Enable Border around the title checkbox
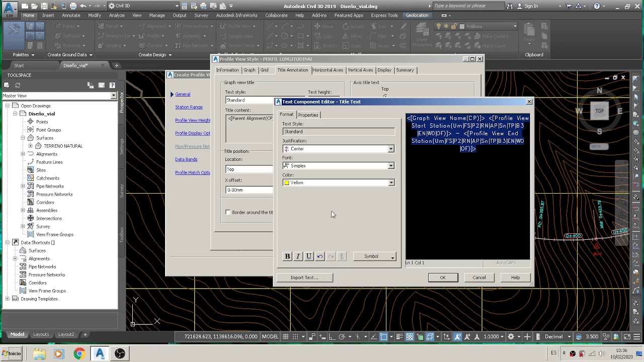This screenshot has width=644, height=362. click(x=228, y=212)
